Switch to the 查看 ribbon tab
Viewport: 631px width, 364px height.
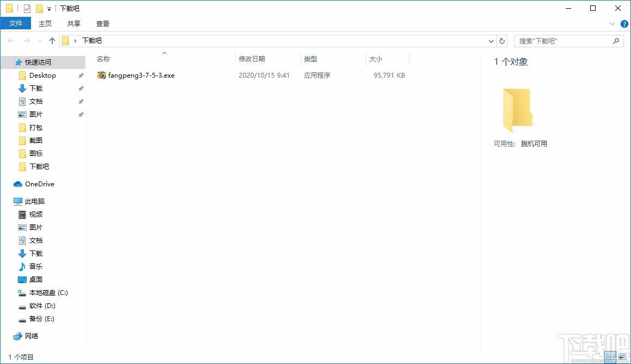tap(103, 23)
